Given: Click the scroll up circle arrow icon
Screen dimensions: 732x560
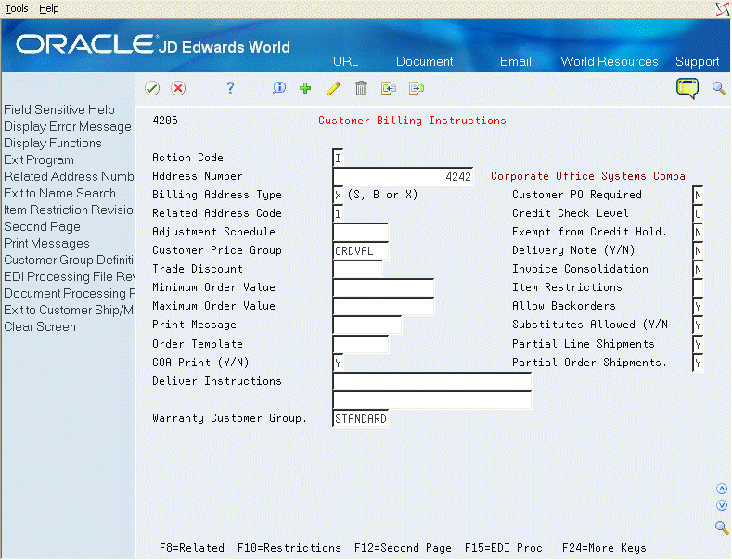Looking at the screenshot, I should tap(722, 489).
